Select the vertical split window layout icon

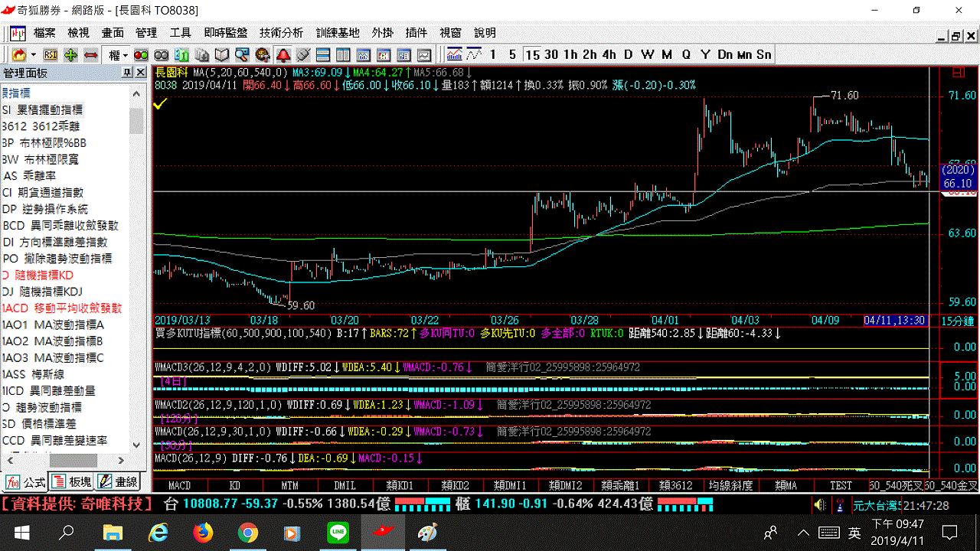coord(342,54)
